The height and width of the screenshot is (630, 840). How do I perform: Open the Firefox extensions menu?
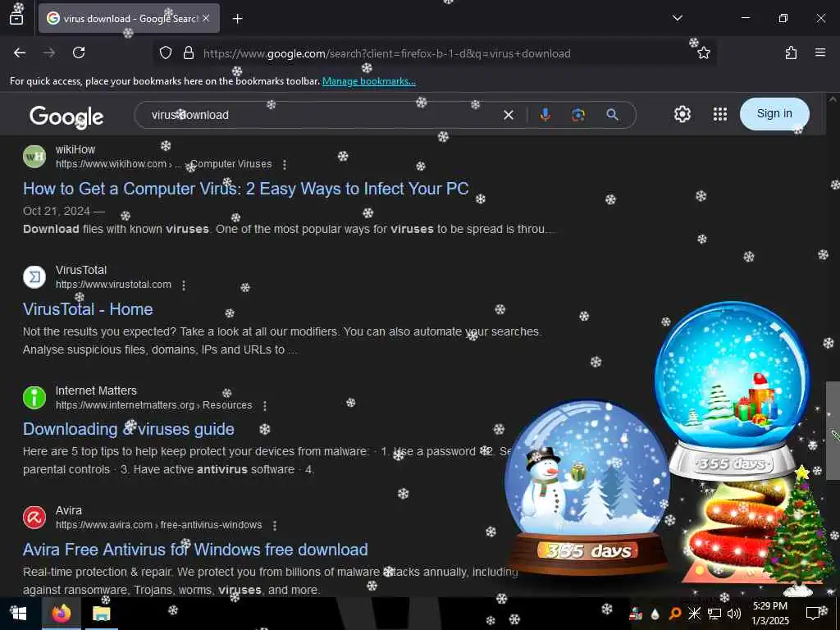pos(791,52)
